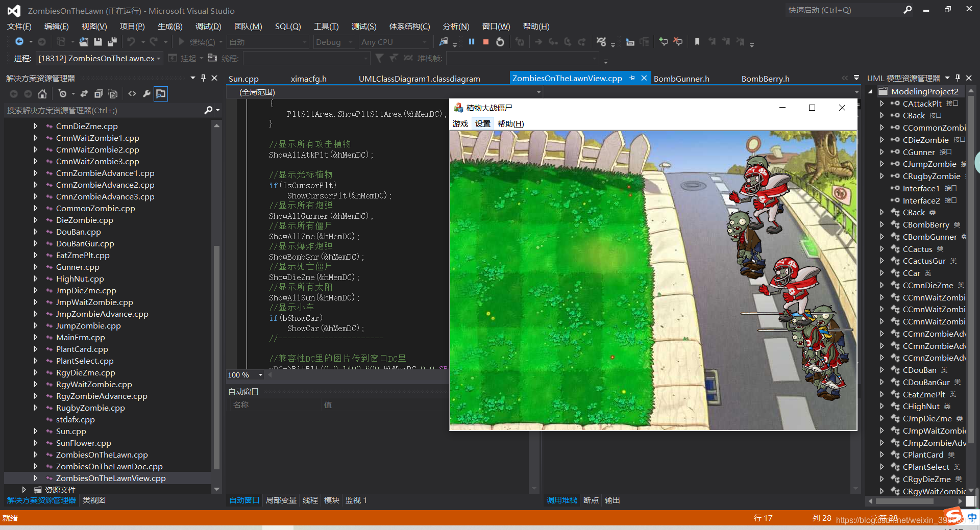Click the Navigate Backward arrow in main toolbar
This screenshot has height=530, width=980.
(19, 42)
